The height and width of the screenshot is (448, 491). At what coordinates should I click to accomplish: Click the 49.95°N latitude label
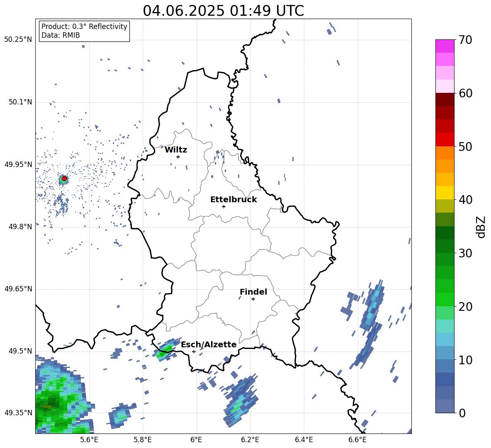tap(18, 165)
